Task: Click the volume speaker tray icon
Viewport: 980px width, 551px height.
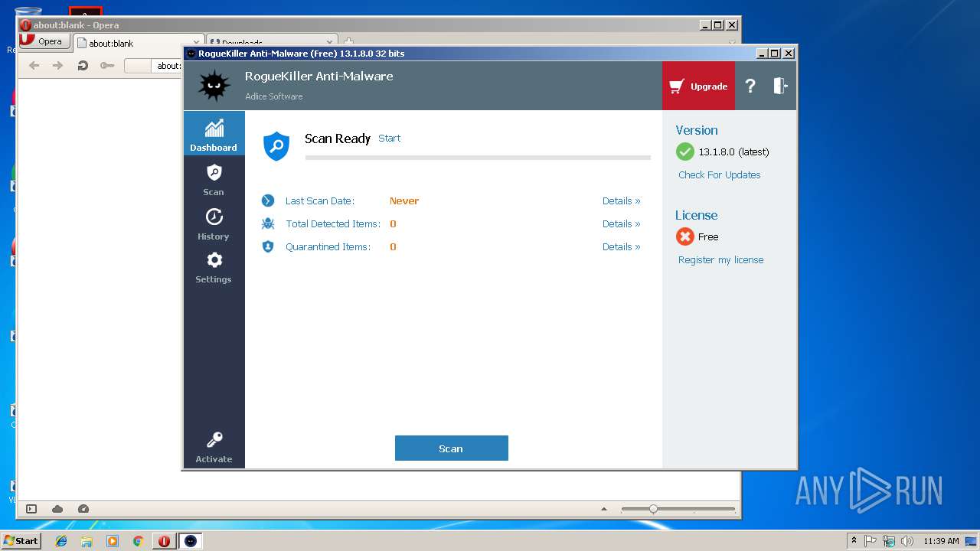Action: coord(907,541)
